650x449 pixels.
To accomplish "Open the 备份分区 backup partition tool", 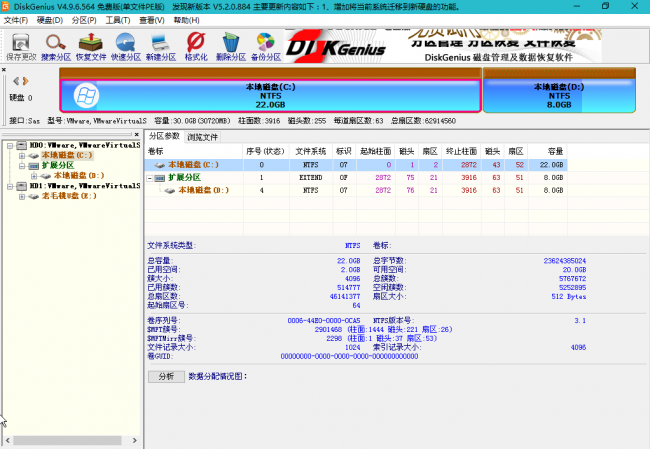I will pos(266,47).
